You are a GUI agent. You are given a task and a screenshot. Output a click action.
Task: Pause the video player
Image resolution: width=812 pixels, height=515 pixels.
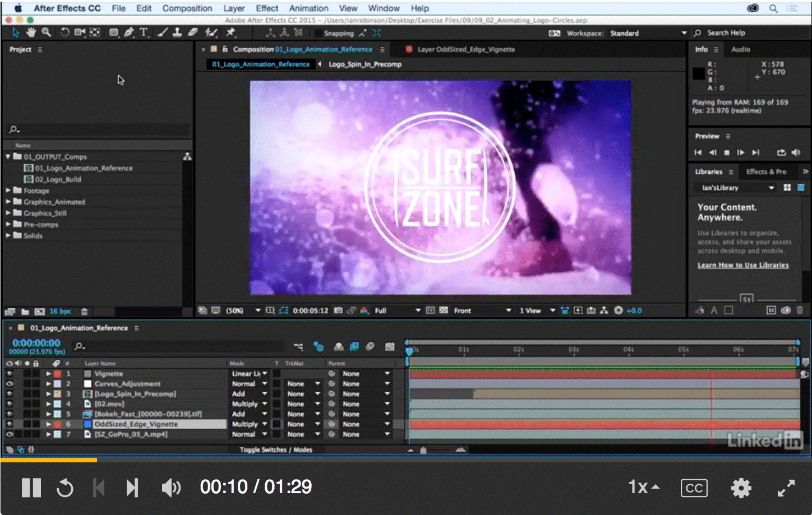[31, 488]
